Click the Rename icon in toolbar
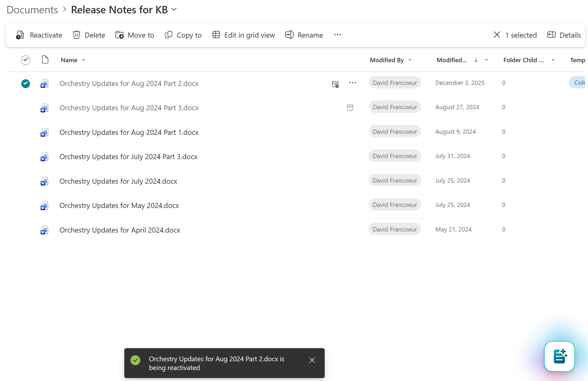The height and width of the screenshot is (381, 588). coord(289,35)
